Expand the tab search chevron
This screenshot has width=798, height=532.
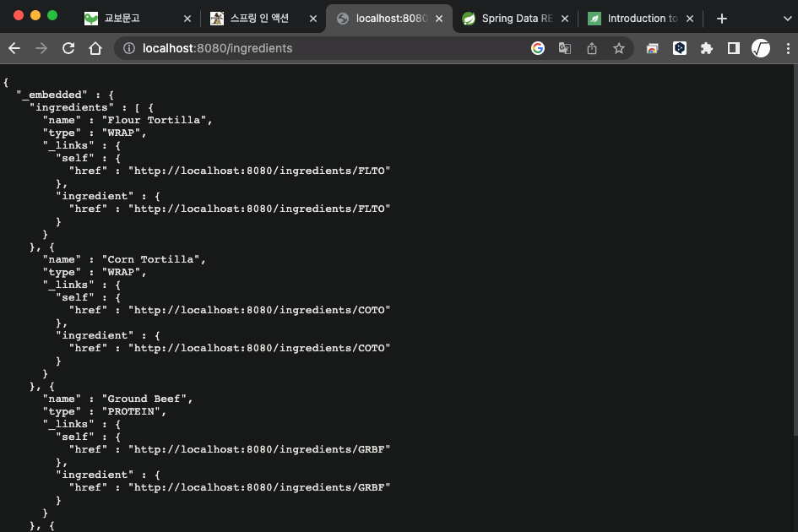coord(787,19)
